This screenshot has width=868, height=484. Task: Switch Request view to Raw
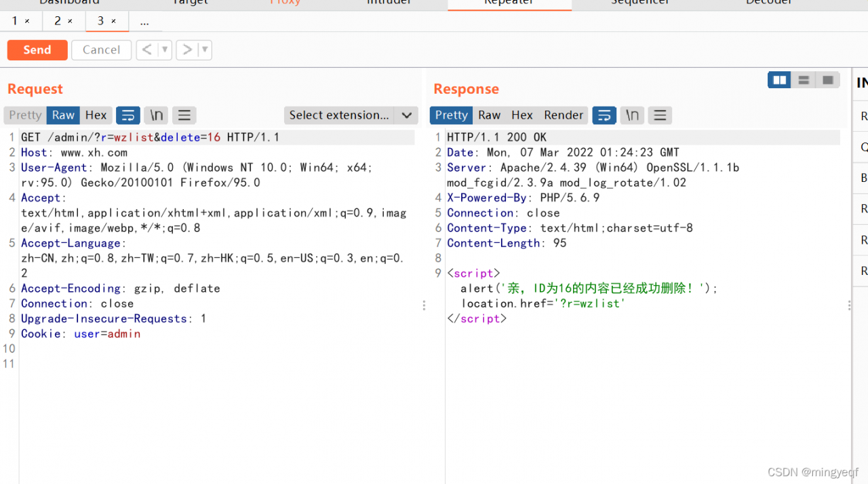point(63,115)
